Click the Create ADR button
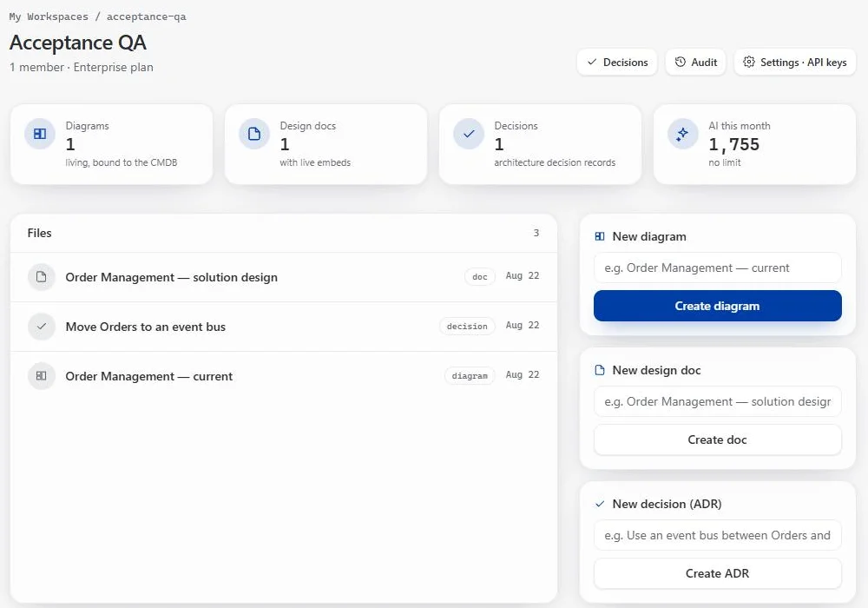Image resolution: width=868 pixels, height=608 pixels. coord(718,573)
